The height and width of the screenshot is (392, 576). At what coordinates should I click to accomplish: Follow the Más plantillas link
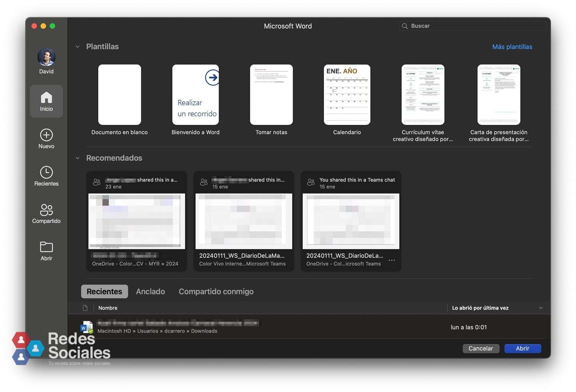point(512,47)
